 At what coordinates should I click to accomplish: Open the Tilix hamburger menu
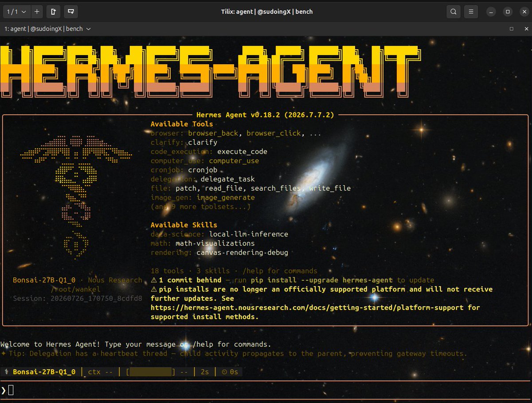click(471, 12)
